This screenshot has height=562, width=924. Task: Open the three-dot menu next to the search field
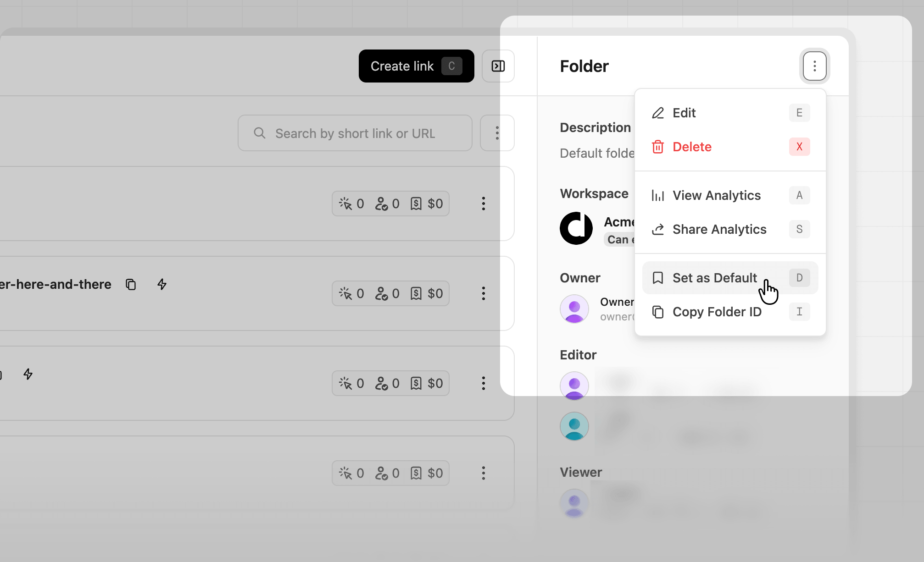(497, 133)
